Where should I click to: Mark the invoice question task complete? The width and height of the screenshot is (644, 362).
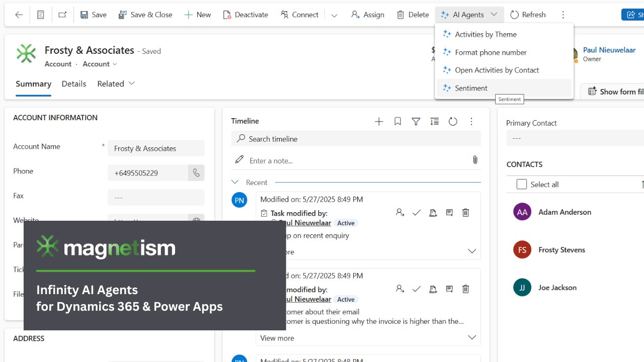pyautogui.click(x=417, y=289)
